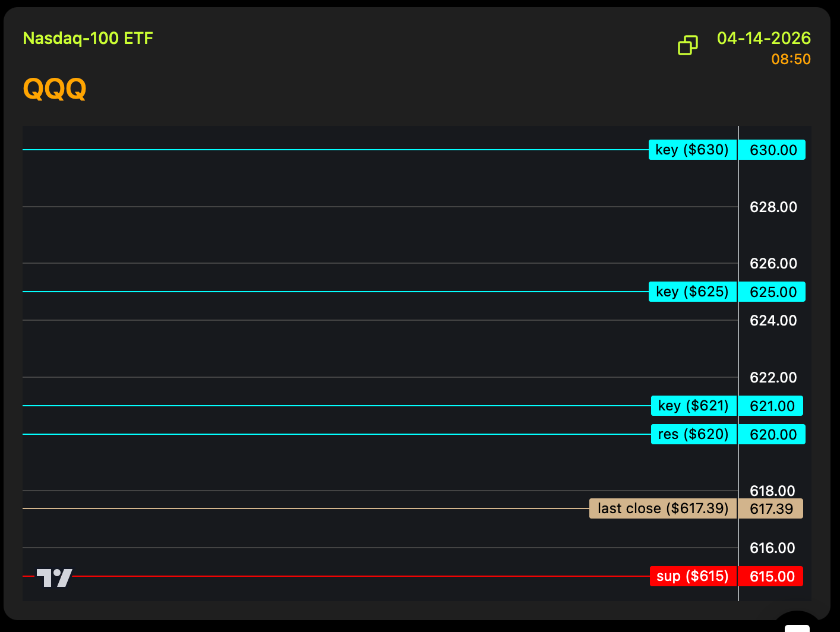Select the sup ($615) level label
Viewport: 840px width, 632px height.
pos(693,576)
